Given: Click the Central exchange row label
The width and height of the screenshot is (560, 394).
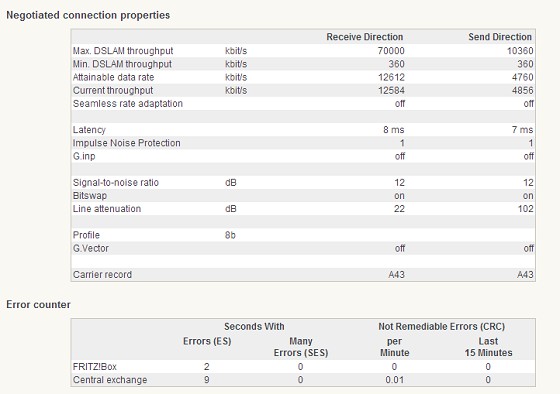Looking at the screenshot, I should pos(110,380).
